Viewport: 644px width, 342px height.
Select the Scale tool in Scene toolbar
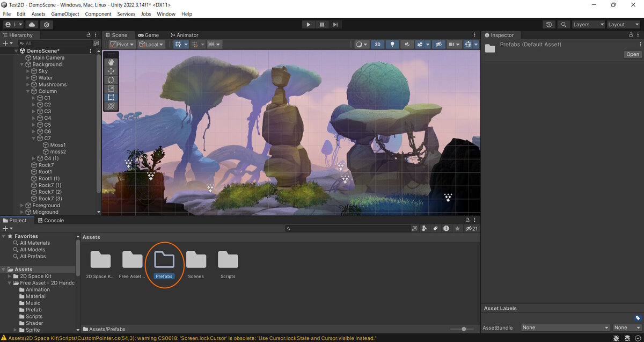click(x=111, y=89)
